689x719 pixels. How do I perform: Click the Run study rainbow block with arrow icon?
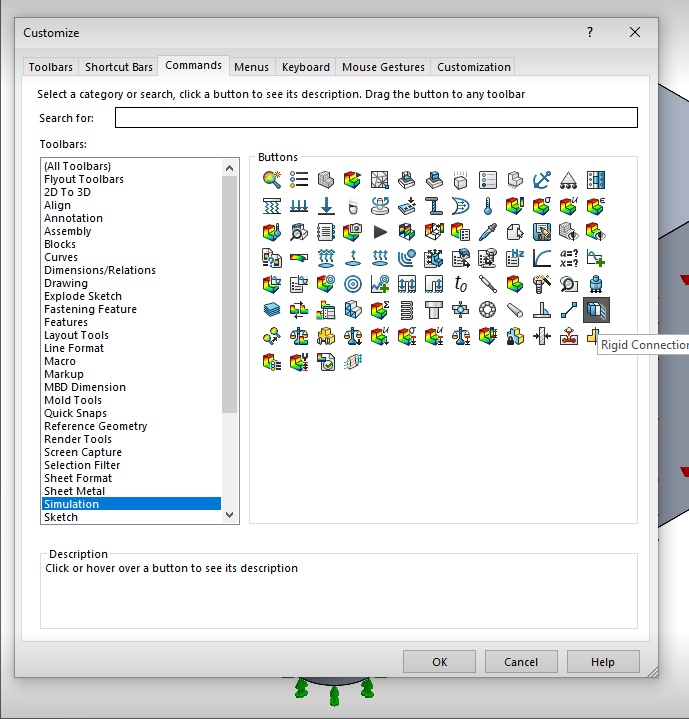[x=353, y=180]
